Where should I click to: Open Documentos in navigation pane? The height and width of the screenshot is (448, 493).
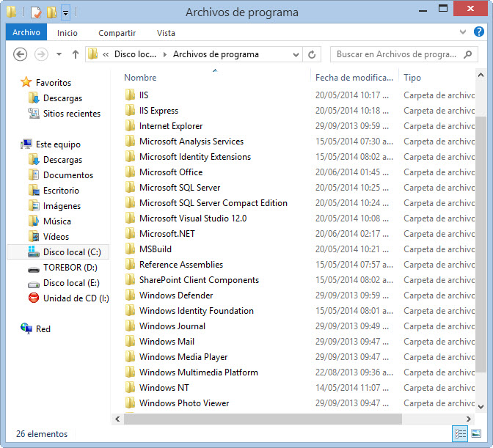pyautogui.click(x=68, y=175)
